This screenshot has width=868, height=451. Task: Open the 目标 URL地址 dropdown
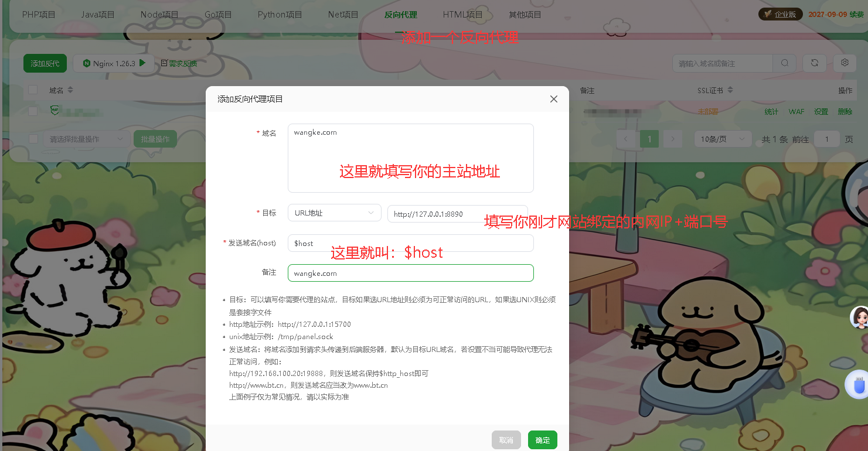click(x=335, y=213)
